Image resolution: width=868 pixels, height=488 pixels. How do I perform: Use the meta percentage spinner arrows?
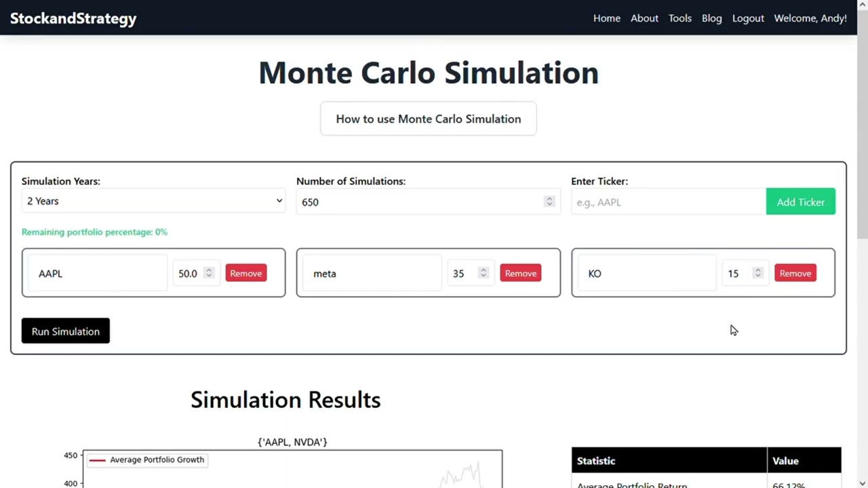click(x=484, y=272)
